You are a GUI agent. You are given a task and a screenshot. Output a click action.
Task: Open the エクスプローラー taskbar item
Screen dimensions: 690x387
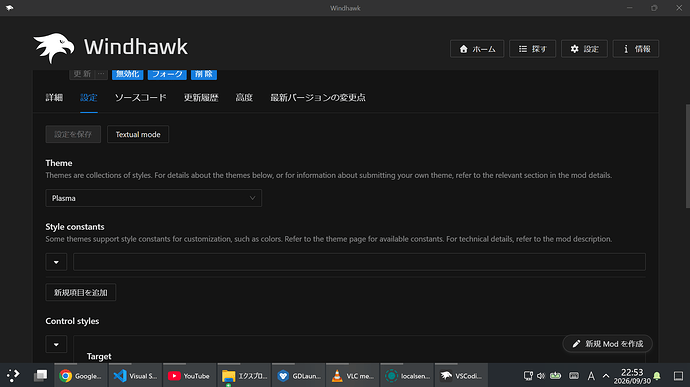pyautogui.click(x=244, y=376)
